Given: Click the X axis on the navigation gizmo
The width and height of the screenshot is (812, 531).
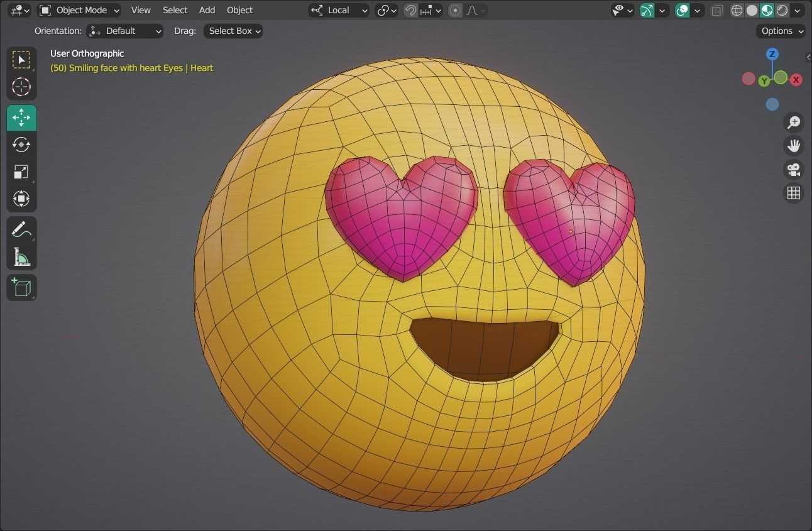Looking at the screenshot, I should point(796,80).
